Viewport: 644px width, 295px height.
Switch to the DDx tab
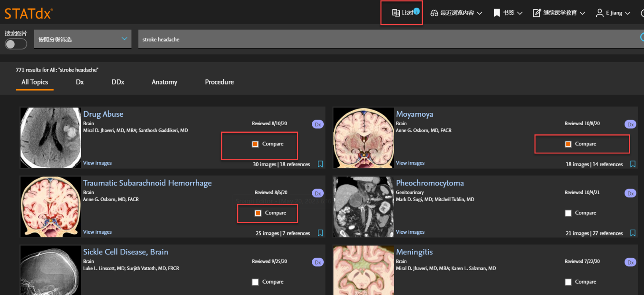coord(118,82)
